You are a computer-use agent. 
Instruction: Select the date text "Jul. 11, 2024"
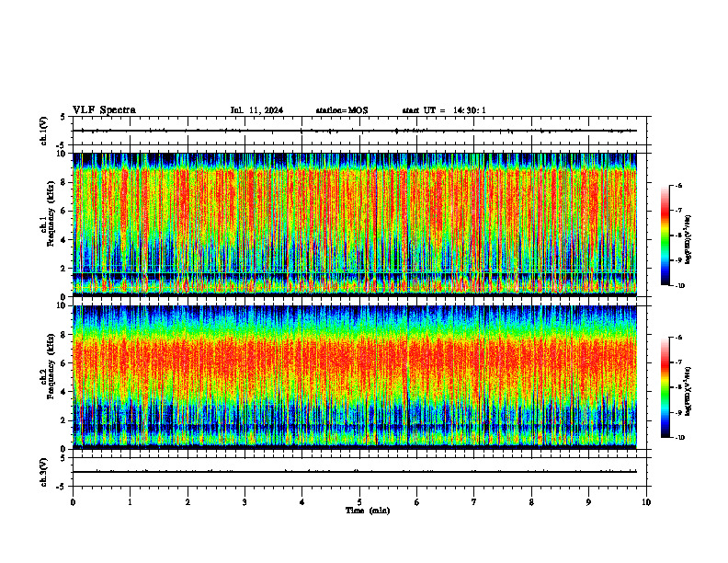[256, 110]
